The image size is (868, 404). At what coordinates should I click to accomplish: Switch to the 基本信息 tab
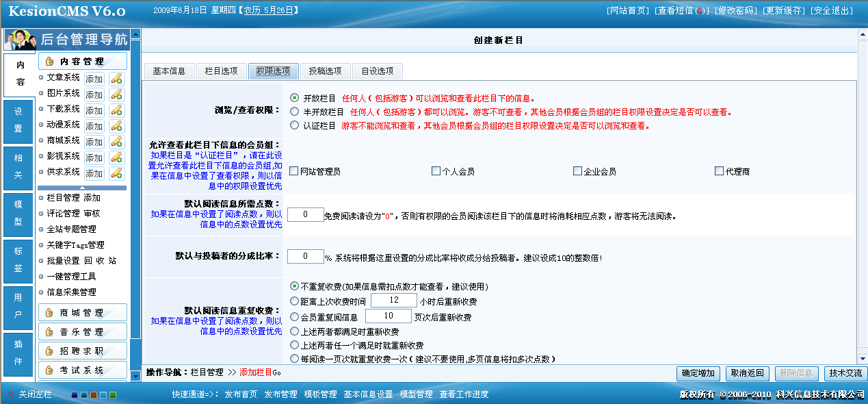[168, 71]
